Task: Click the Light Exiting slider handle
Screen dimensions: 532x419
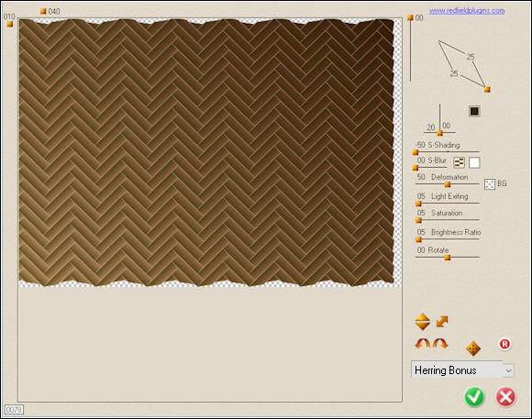Action: (x=418, y=204)
